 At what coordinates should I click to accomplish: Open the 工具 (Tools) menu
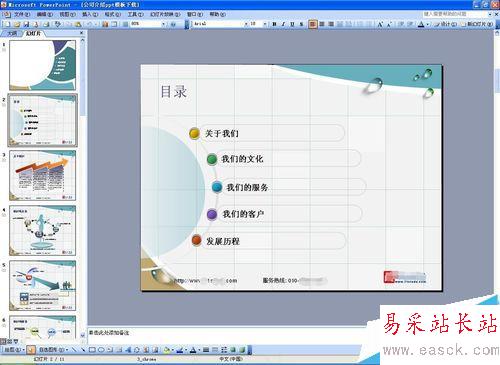coord(135,14)
